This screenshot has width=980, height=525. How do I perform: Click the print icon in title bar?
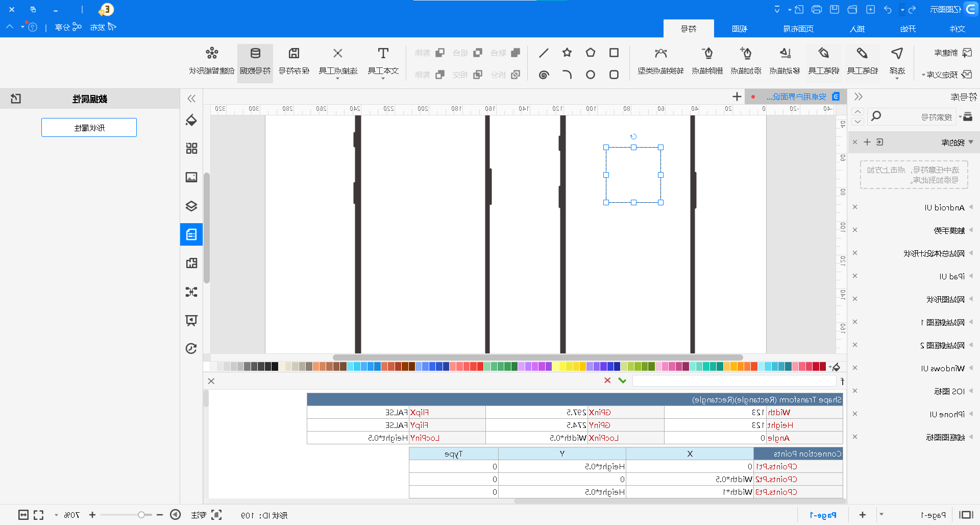[817, 10]
